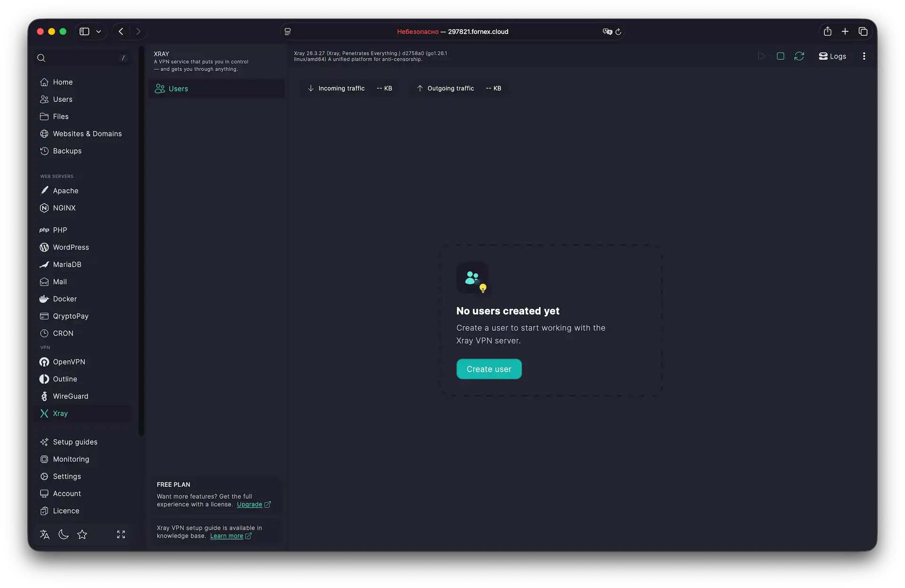Start the Xray service with the play icon

point(761,56)
